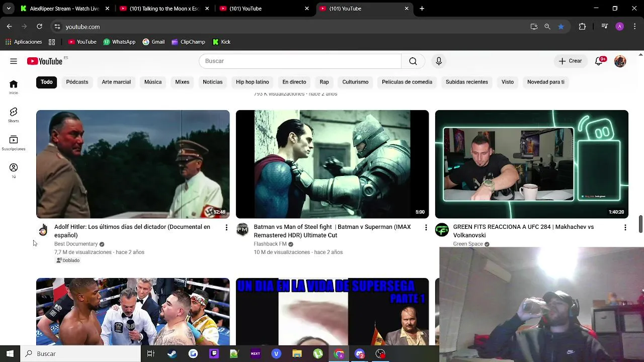Open the Tú section in sidebar

point(14,171)
